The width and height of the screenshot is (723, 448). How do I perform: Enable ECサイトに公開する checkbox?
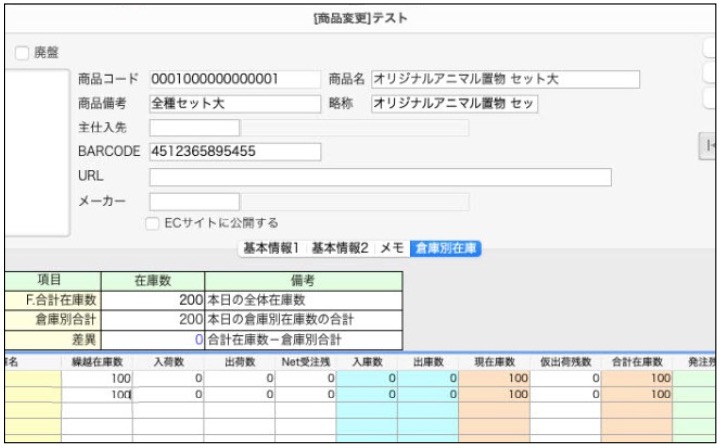tap(153, 223)
